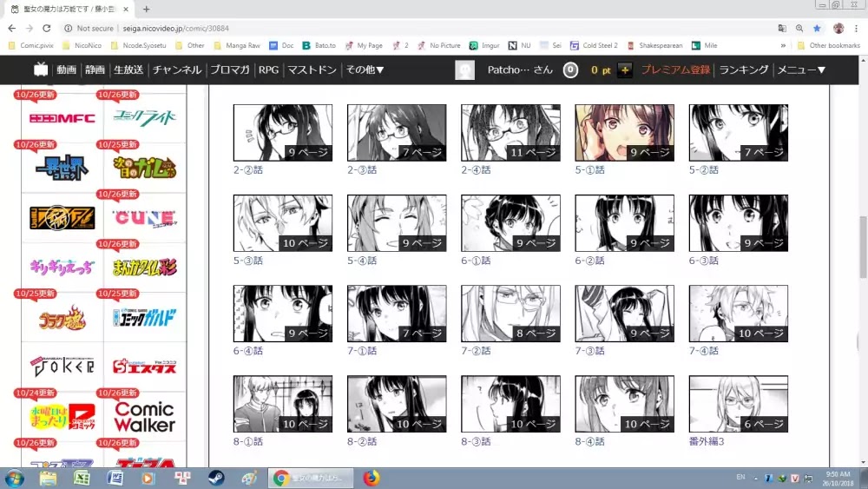Expand the その他▼ dropdown menu
868x489 pixels.
[x=365, y=69]
